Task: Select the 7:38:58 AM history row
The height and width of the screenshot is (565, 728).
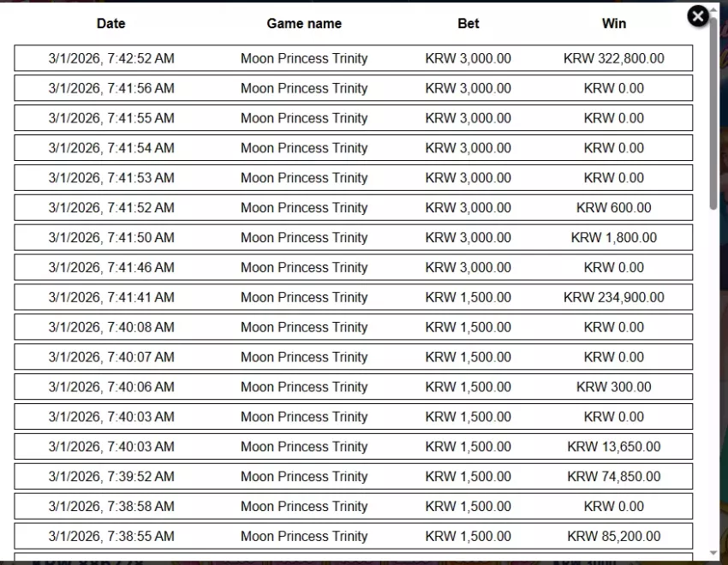Action: click(354, 506)
